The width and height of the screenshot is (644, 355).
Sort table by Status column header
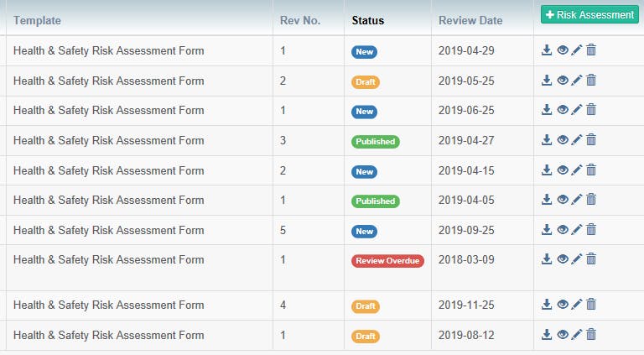coord(367,20)
